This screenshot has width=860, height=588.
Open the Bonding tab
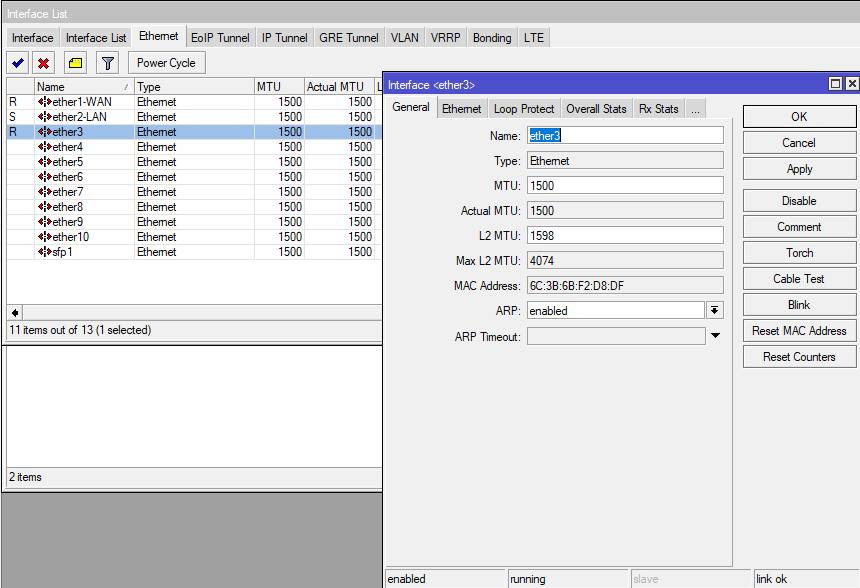coord(492,38)
